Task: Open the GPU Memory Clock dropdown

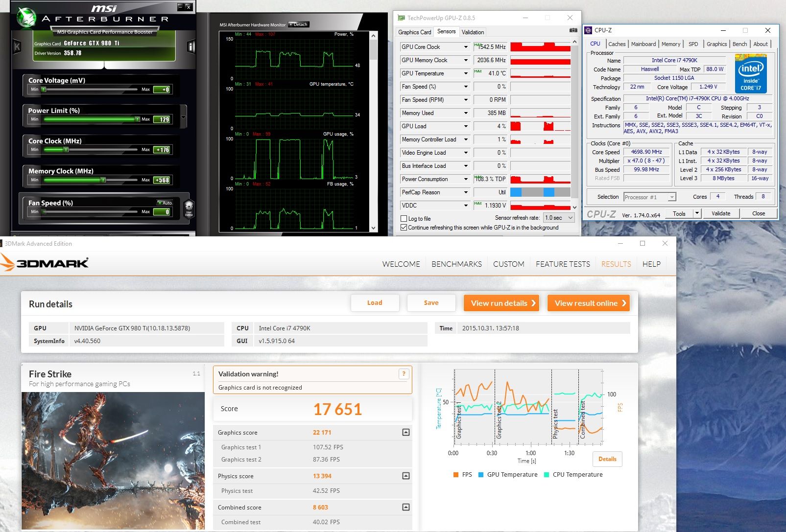Action: [466, 60]
